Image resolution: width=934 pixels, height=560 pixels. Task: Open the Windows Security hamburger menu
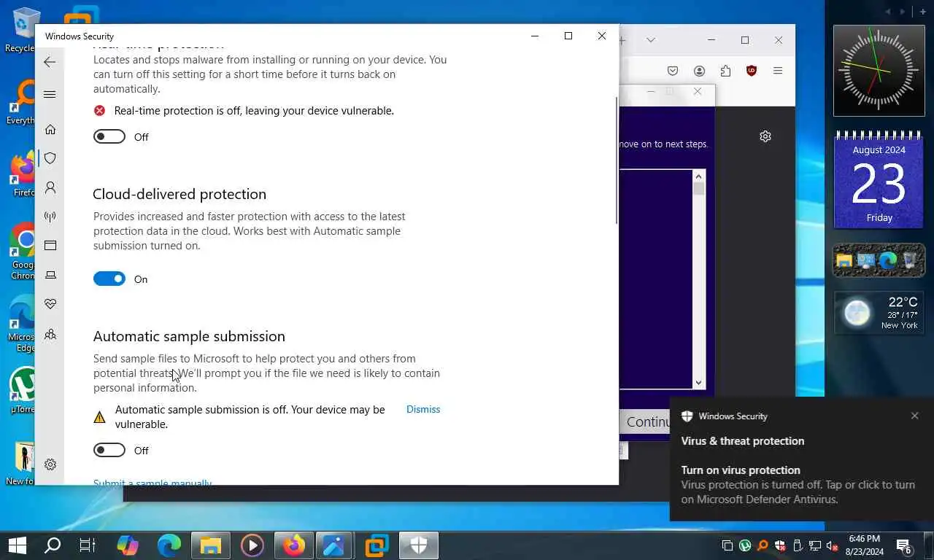click(50, 94)
